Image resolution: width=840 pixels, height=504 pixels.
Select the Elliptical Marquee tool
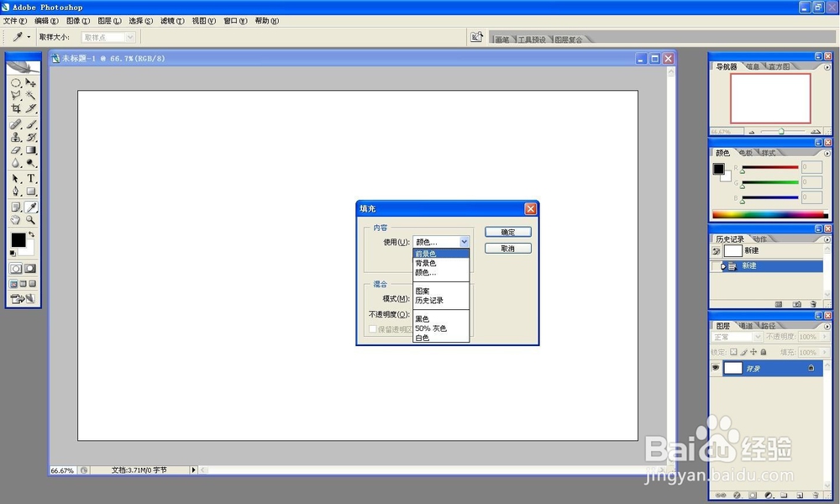click(16, 83)
